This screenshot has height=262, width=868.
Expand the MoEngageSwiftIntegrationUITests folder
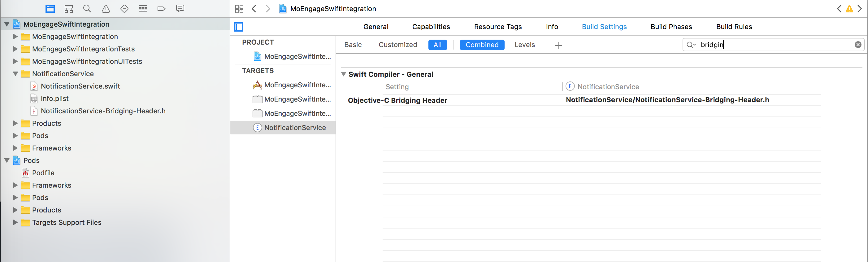(x=15, y=61)
